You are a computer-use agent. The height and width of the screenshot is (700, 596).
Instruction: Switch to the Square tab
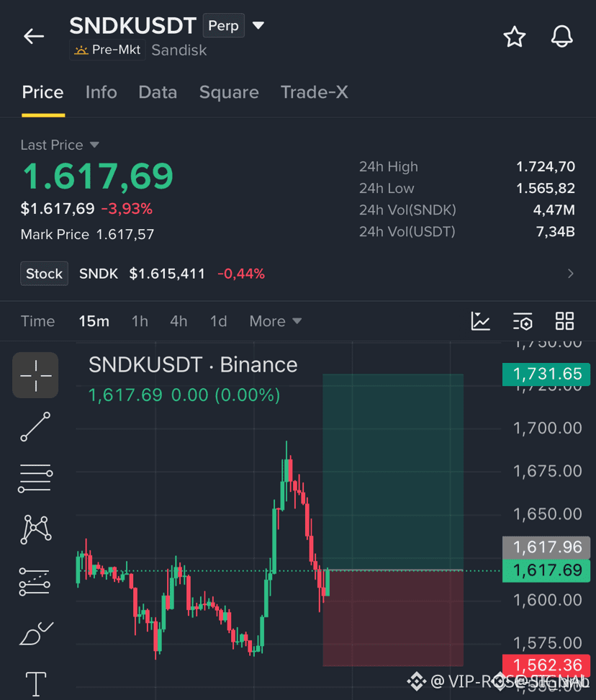(229, 92)
